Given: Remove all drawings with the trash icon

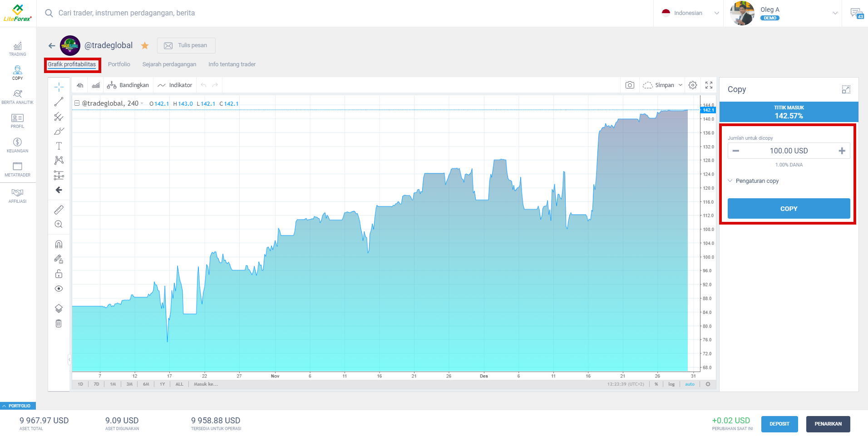Looking at the screenshot, I should 59,323.
